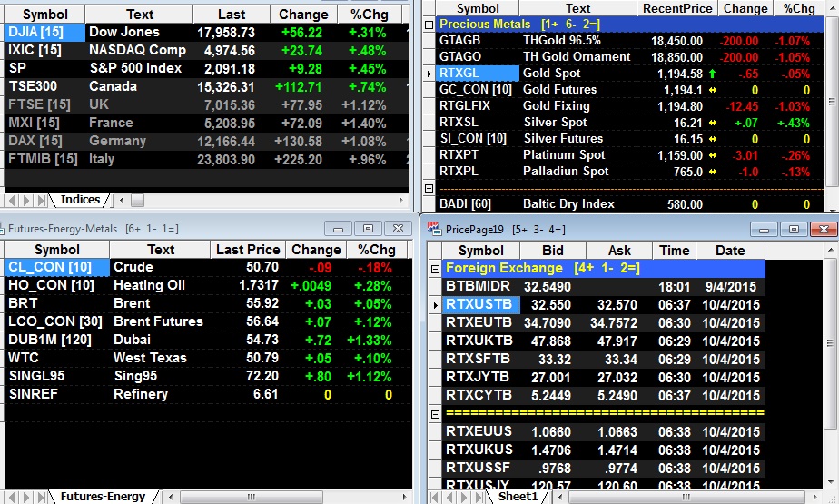This screenshot has width=839, height=504.
Task: Select the RTXGL Gold Spot symbol
Action: pos(478,74)
